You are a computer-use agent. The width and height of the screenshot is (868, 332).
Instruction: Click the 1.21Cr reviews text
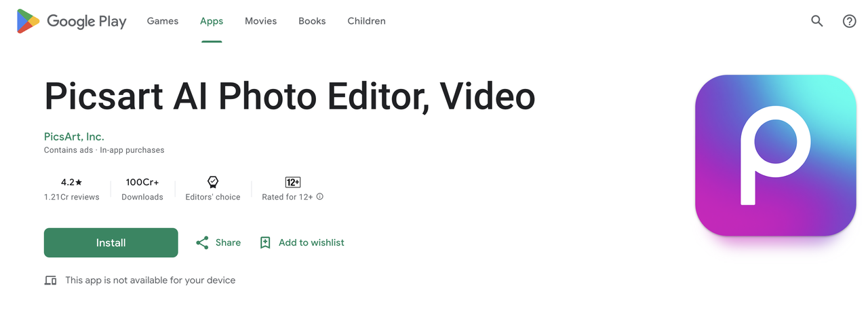(x=71, y=197)
